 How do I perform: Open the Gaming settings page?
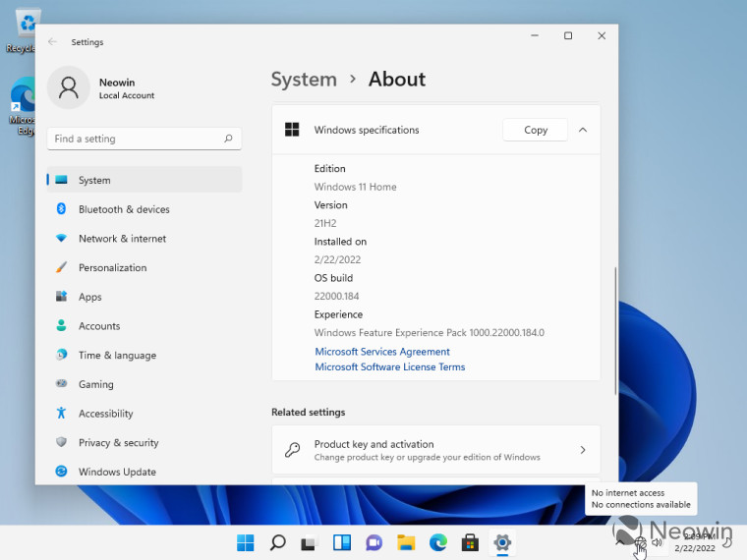click(95, 384)
